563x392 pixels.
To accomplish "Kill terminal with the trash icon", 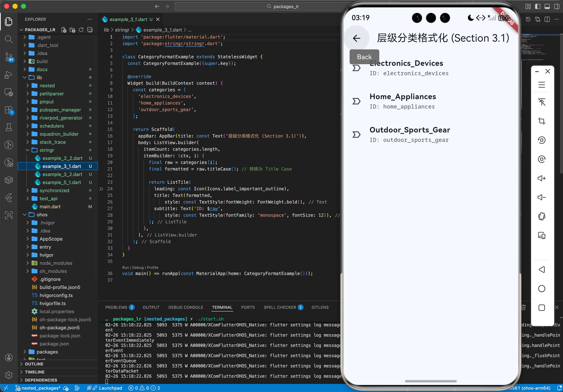I will coord(524,307).
